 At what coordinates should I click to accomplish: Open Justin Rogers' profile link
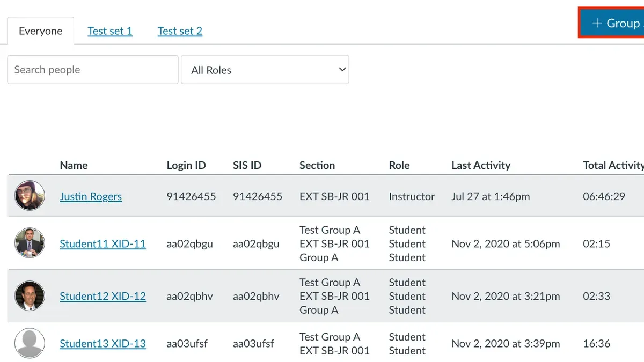[91, 196]
